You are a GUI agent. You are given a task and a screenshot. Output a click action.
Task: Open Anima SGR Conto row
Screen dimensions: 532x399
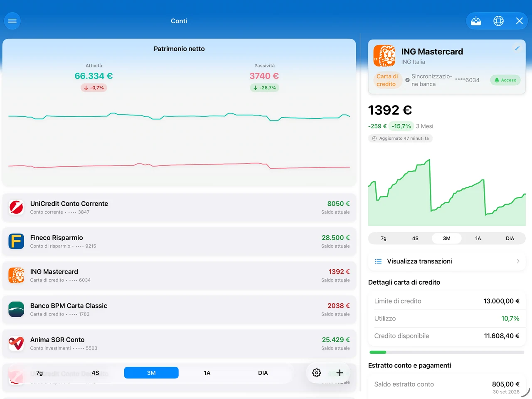click(x=179, y=343)
